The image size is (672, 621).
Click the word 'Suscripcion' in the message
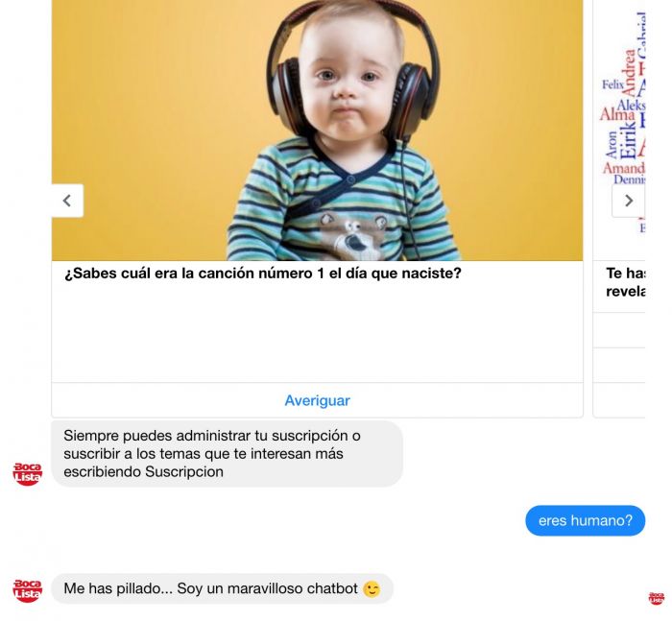click(184, 471)
